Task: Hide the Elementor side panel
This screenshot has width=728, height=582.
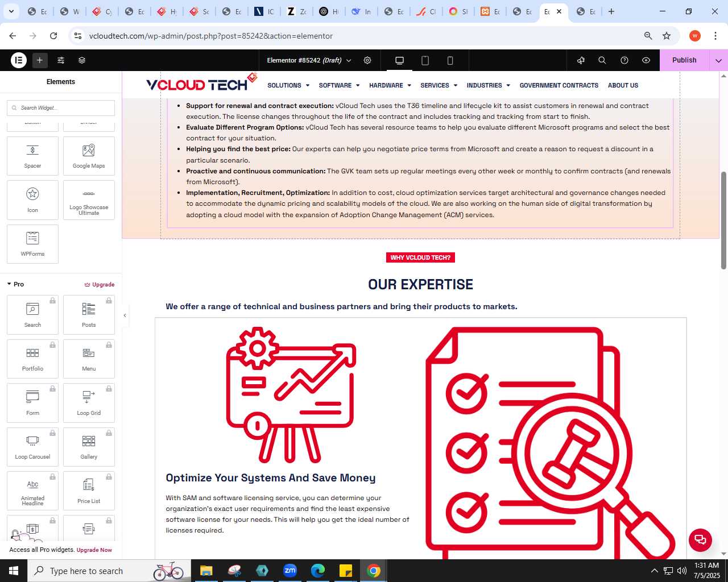Action: [x=125, y=315]
